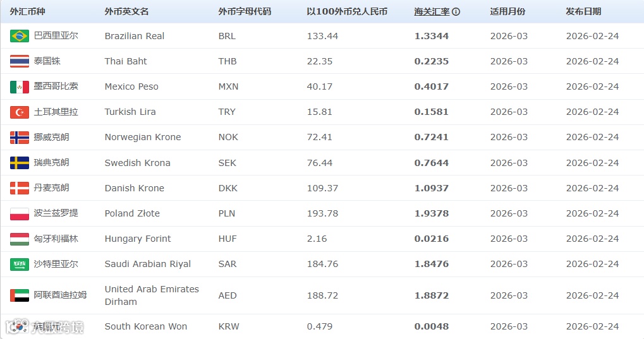Screen dimensions: 644x339
Task: Click the Brazil flag icon
Action: (x=20, y=36)
